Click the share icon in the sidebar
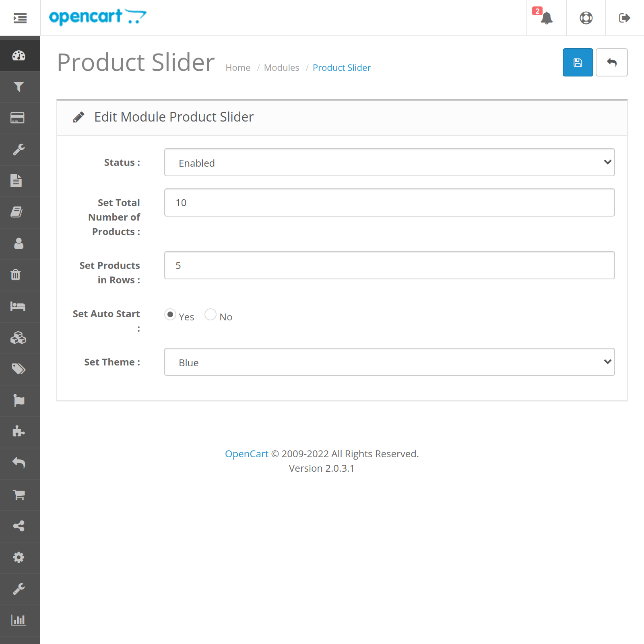The height and width of the screenshot is (644, 644). pyautogui.click(x=20, y=526)
